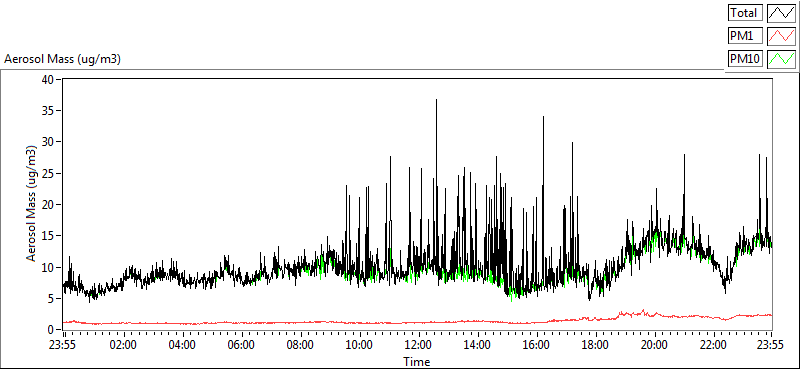Open the Total plot line style icon
Screen dimensions: 800x369
(x=782, y=13)
